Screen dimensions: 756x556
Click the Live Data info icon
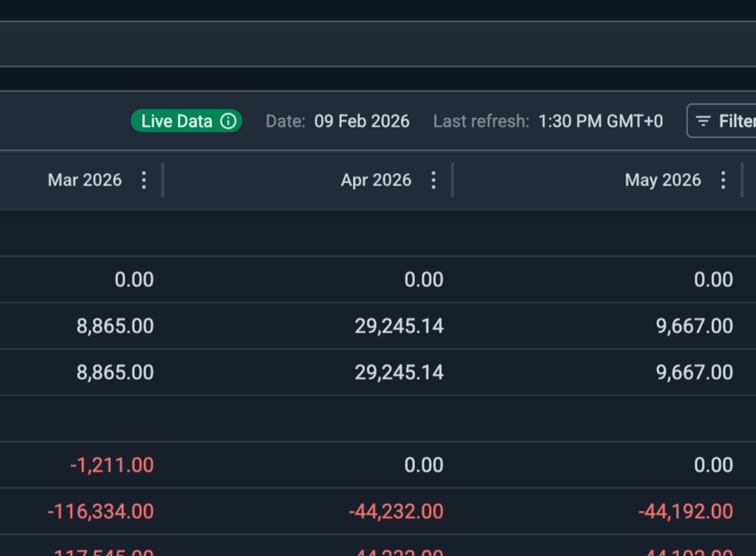point(228,121)
